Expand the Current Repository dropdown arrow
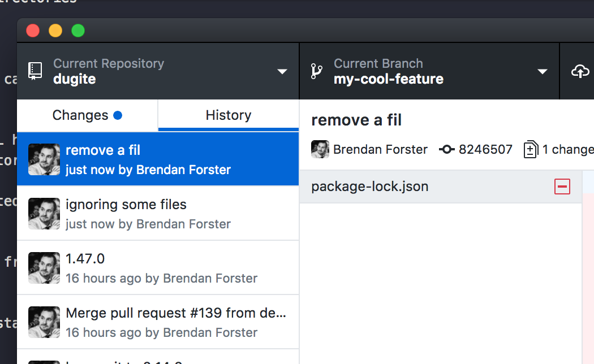Image resolution: width=594 pixels, height=364 pixels. [282, 72]
